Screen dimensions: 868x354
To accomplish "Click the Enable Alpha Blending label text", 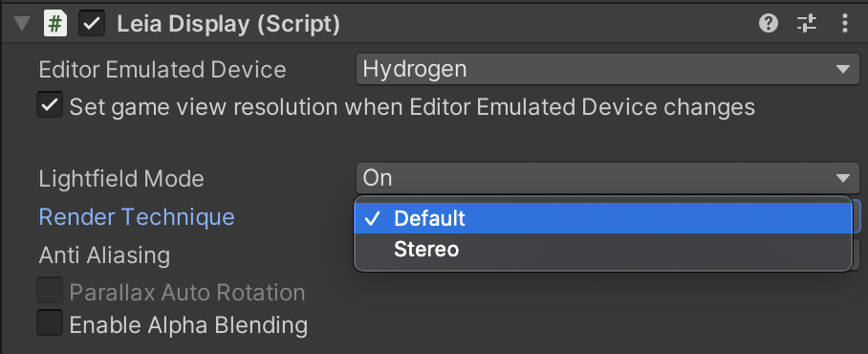I will tap(188, 324).
